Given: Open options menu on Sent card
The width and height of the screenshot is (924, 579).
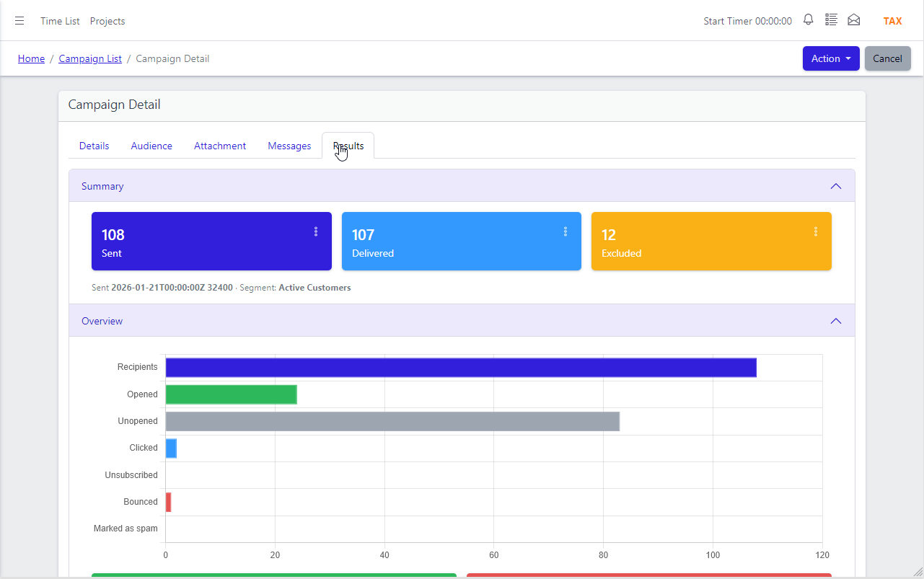Looking at the screenshot, I should tap(316, 231).
